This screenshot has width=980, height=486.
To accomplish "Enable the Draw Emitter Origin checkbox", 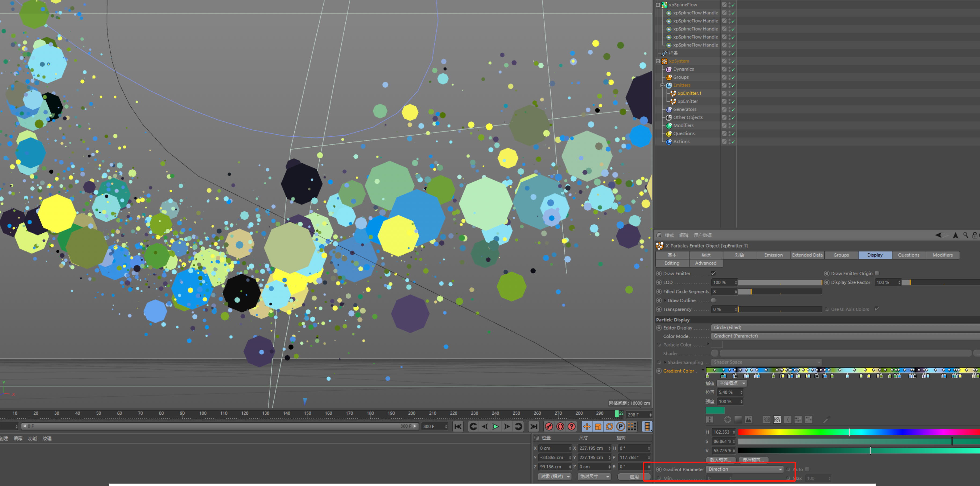I will (x=876, y=273).
